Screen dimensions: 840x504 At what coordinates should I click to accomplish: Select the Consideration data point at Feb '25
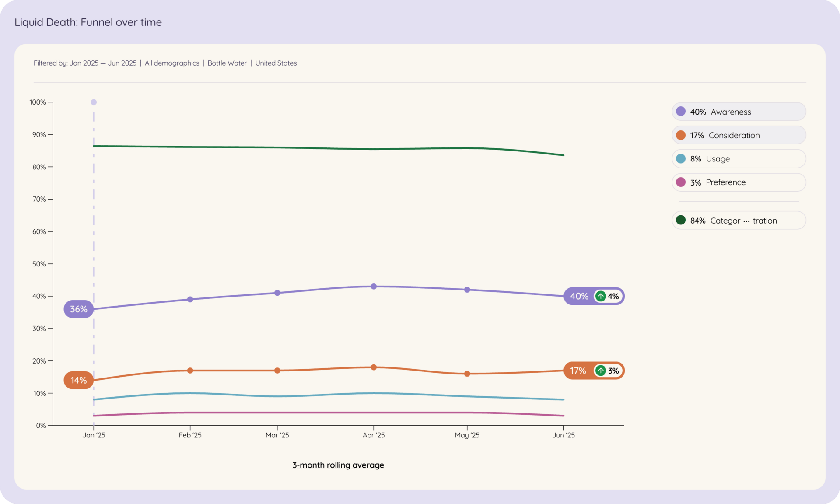click(x=190, y=371)
